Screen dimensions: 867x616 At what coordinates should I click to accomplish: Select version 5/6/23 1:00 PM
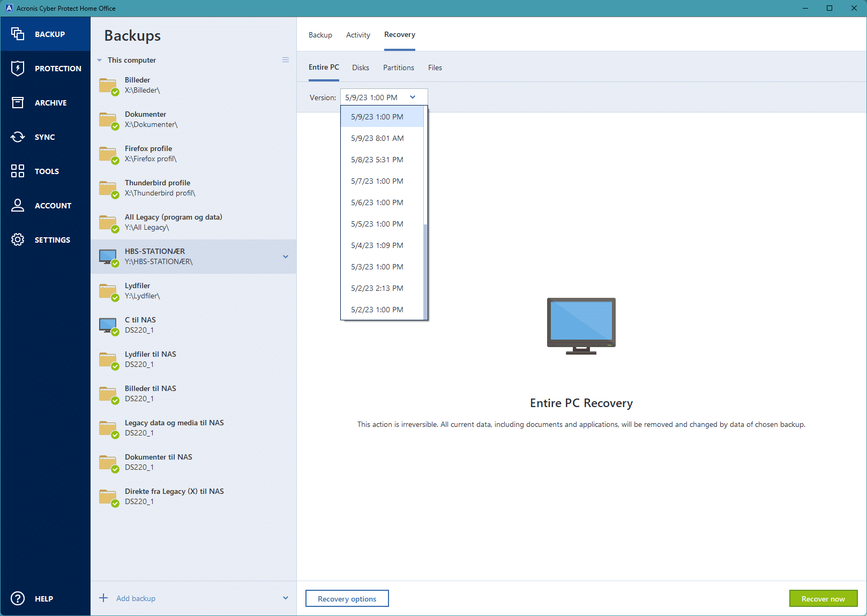382,202
